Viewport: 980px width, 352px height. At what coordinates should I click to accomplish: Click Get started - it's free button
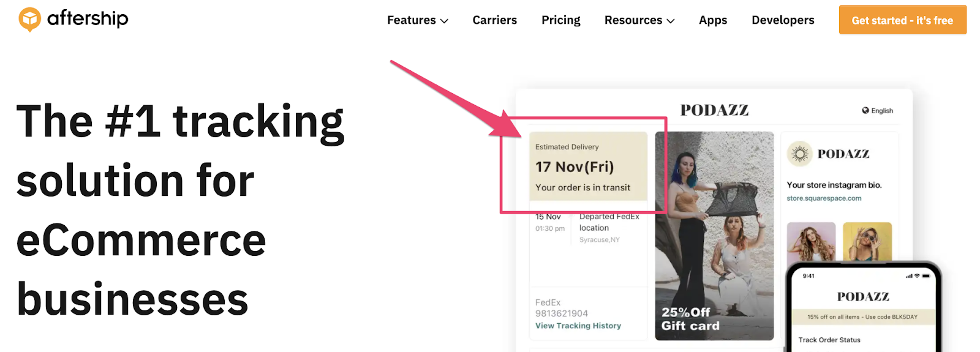[x=903, y=20]
